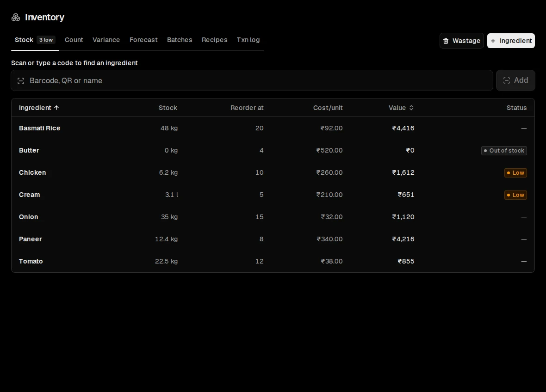Select the Butter ingredient name

[29, 150]
